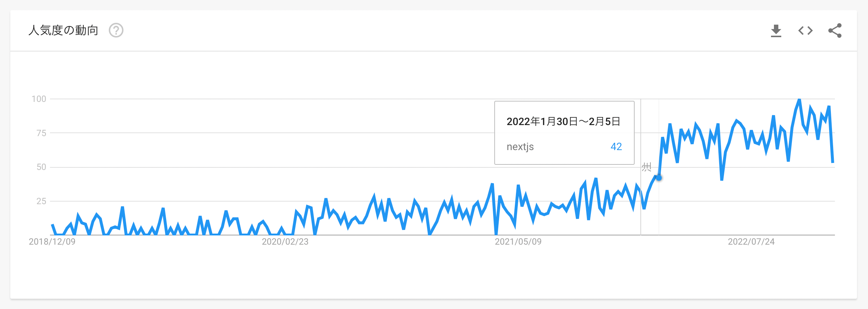
Task: Open the help tooltip beside 人気度の動向
Action: tap(116, 30)
